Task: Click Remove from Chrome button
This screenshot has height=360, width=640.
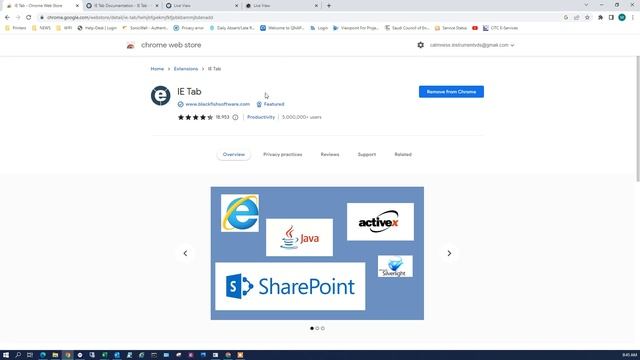Action: (x=451, y=92)
